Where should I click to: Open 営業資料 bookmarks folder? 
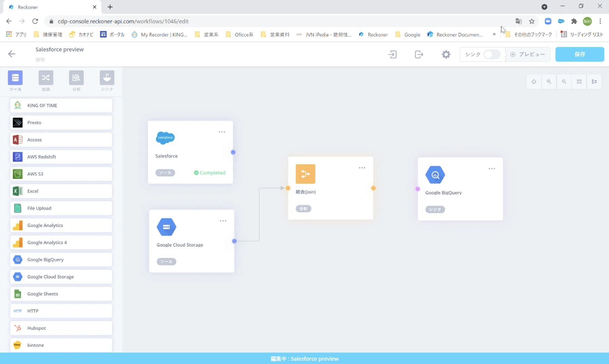pyautogui.click(x=275, y=35)
